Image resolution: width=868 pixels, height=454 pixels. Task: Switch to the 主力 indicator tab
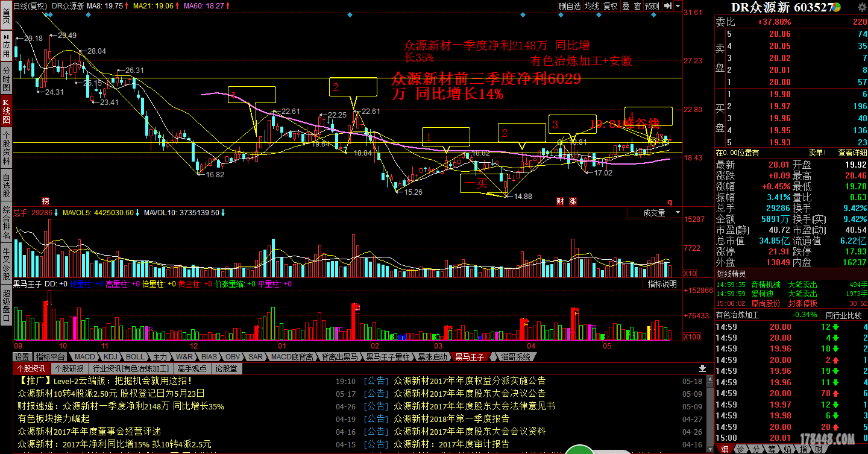point(160,357)
